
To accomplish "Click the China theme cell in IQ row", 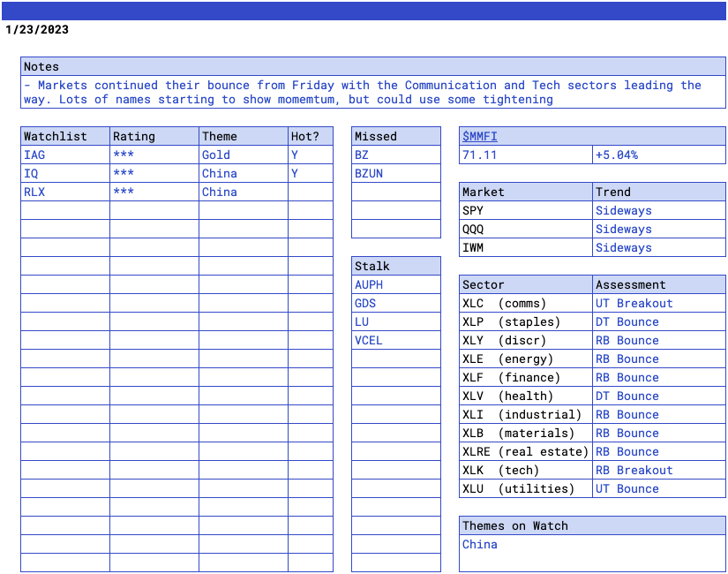I will point(244,173).
